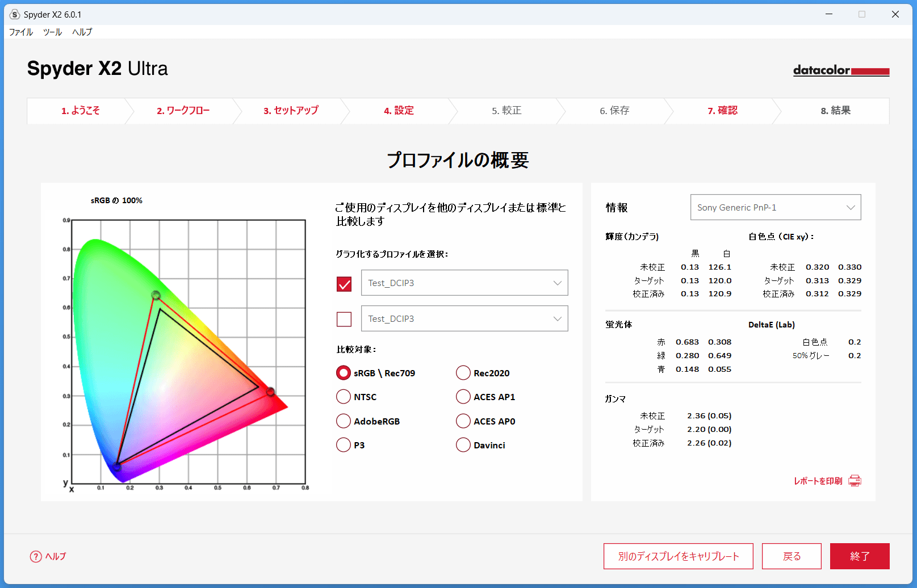Open the ツール menu
The height and width of the screenshot is (588, 917).
52,32
